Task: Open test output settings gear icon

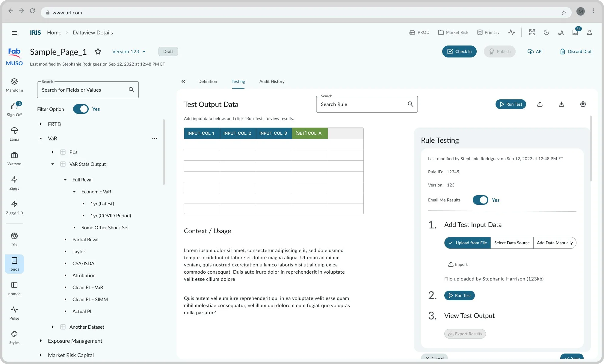Action: 583,104
